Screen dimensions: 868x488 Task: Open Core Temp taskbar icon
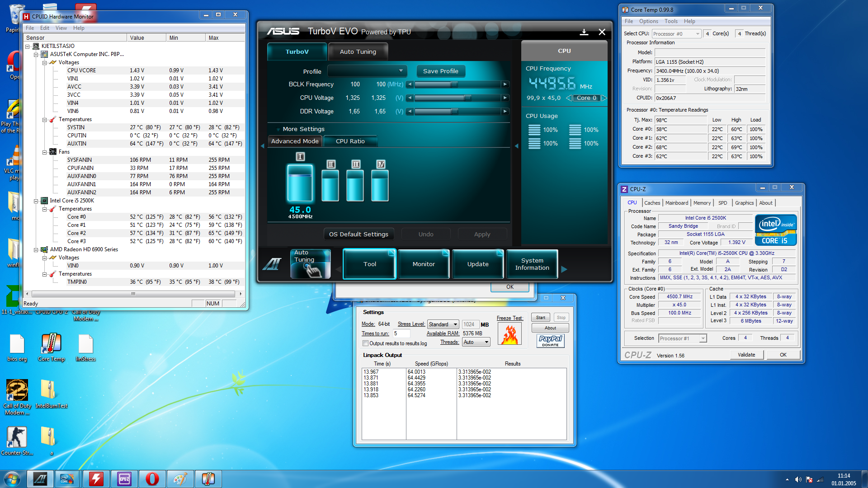coord(208,479)
